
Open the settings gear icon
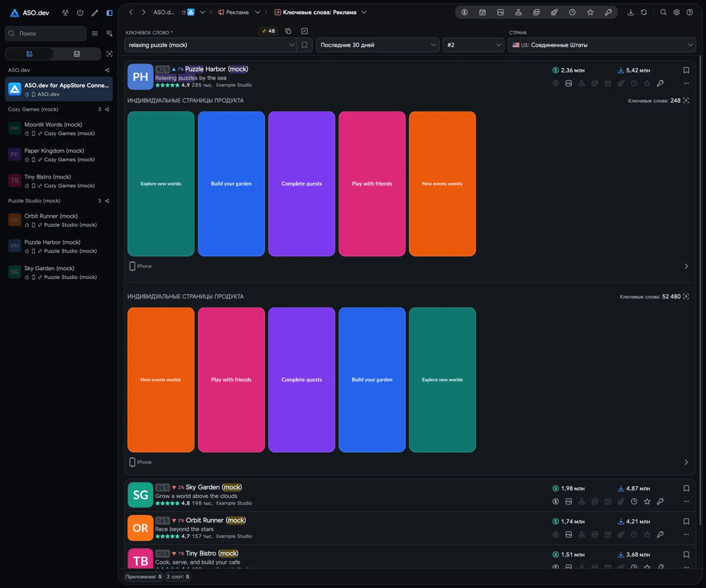[677, 12]
